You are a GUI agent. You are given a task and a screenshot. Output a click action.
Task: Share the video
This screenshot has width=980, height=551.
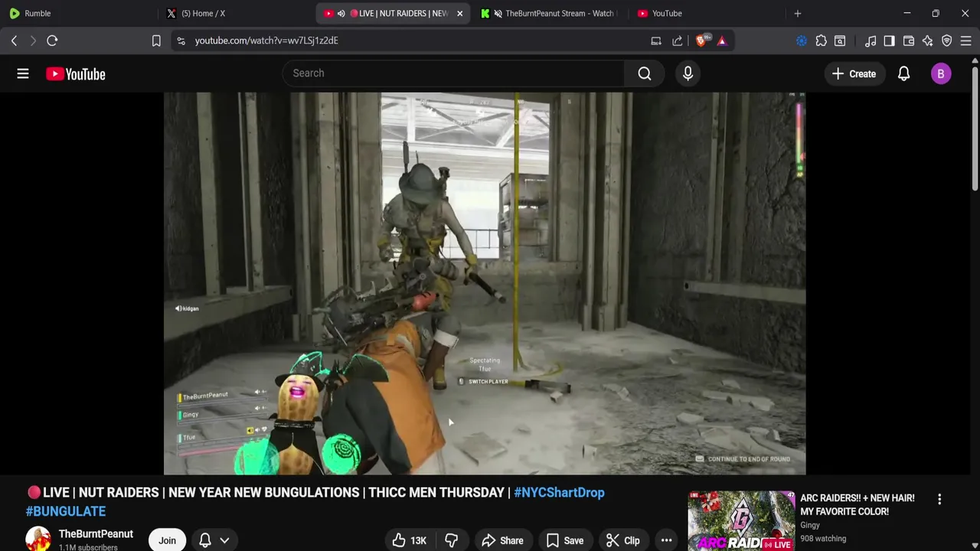(x=502, y=540)
